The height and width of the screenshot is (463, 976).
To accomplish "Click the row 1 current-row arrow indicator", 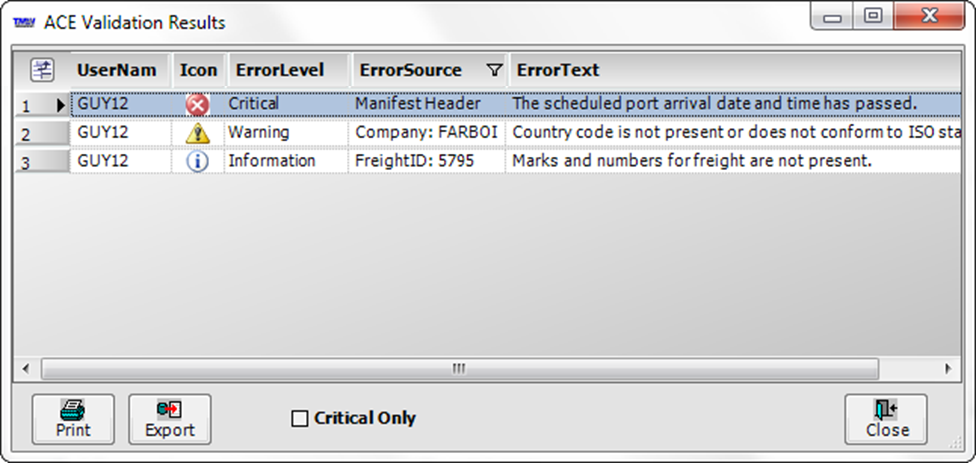I will click(60, 104).
